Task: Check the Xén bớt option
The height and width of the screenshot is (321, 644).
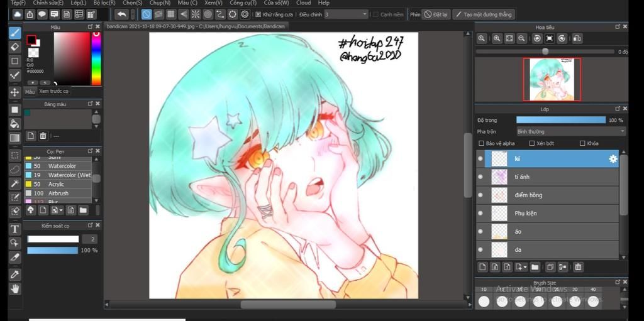Action: click(x=532, y=143)
